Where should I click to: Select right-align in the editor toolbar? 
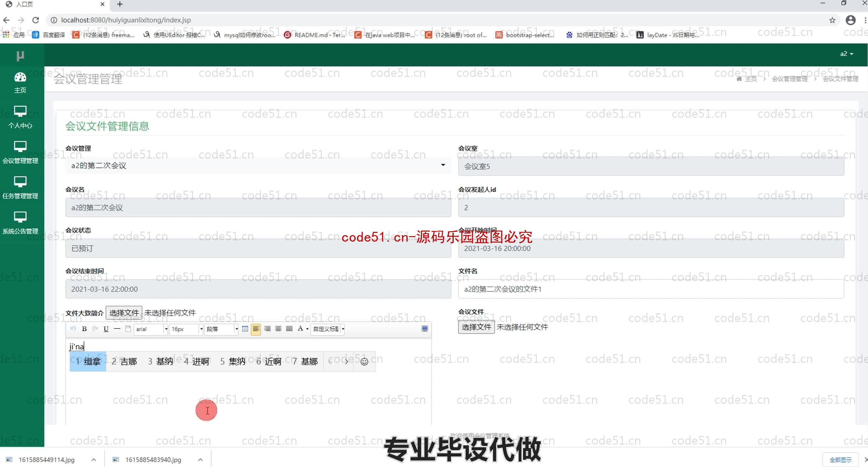click(267, 329)
